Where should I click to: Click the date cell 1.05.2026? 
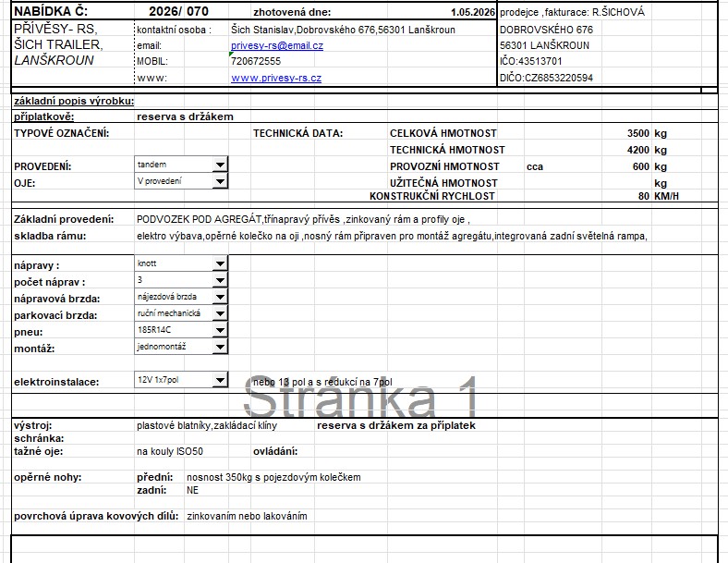pos(473,13)
